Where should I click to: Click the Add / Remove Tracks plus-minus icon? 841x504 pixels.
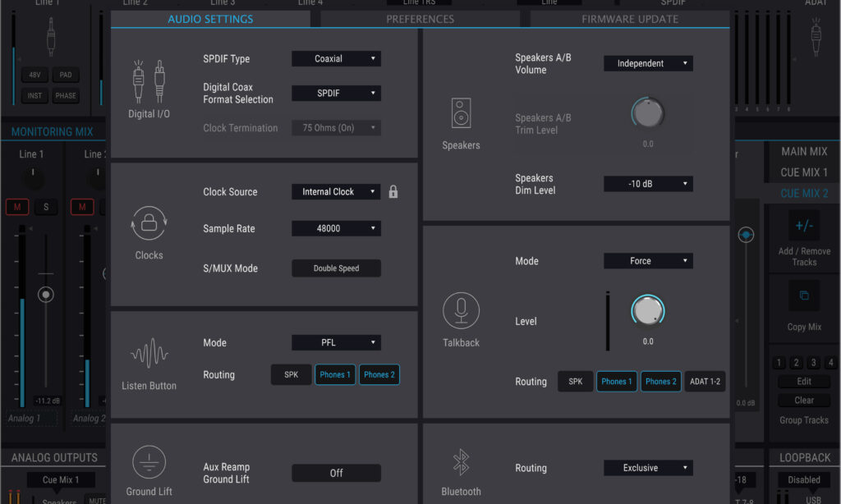(x=804, y=226)
